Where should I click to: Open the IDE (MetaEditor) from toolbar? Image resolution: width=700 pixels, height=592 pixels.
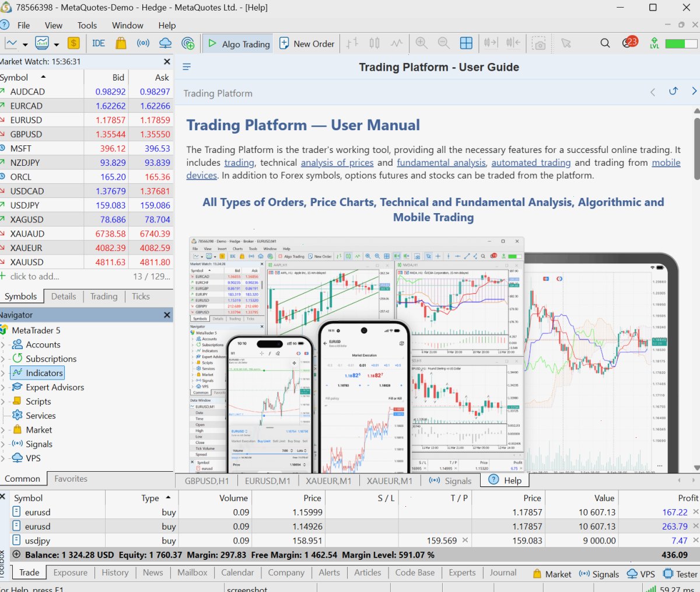pos(99,43)
